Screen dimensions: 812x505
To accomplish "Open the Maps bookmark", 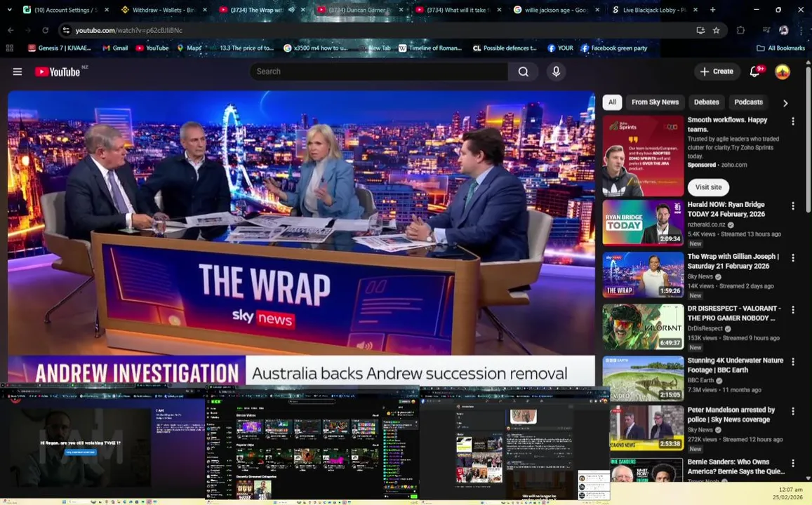I will coord(189,48).
